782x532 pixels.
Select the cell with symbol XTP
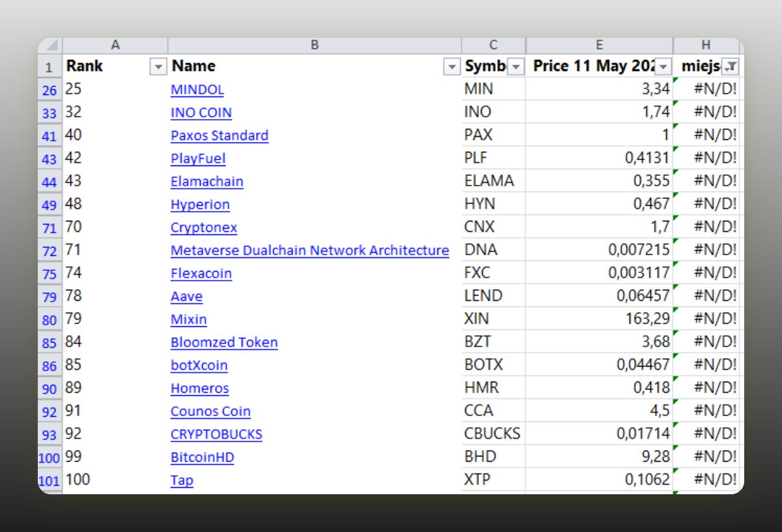(x=493, y=481)
